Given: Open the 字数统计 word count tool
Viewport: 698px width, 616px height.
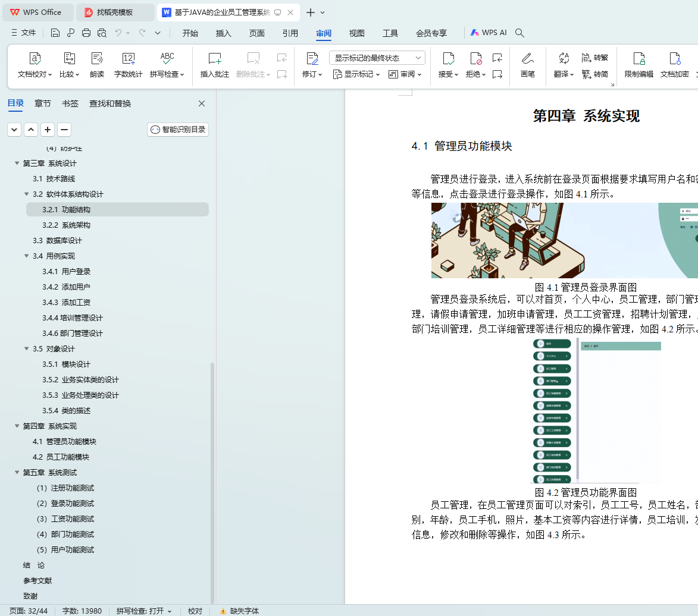Looking at the screenshot, I should pyautogui.click(x=128, y=58).
